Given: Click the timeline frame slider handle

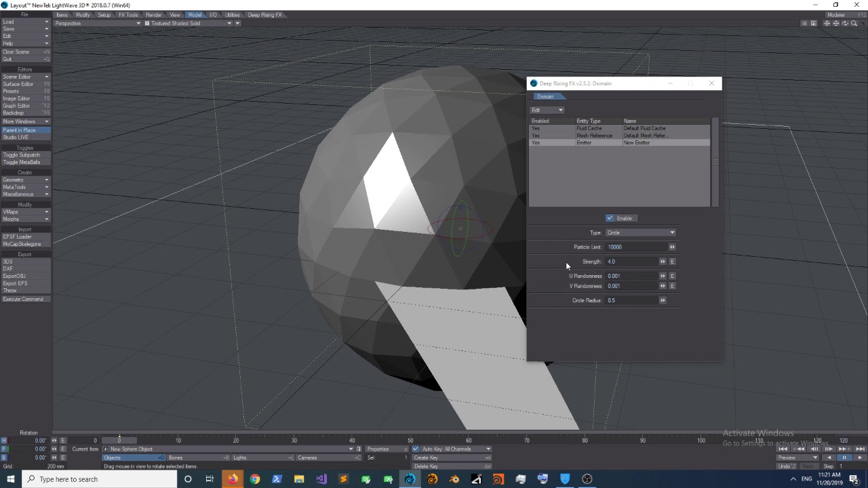Looking at the screenshot, I should (x=119, y=441).
